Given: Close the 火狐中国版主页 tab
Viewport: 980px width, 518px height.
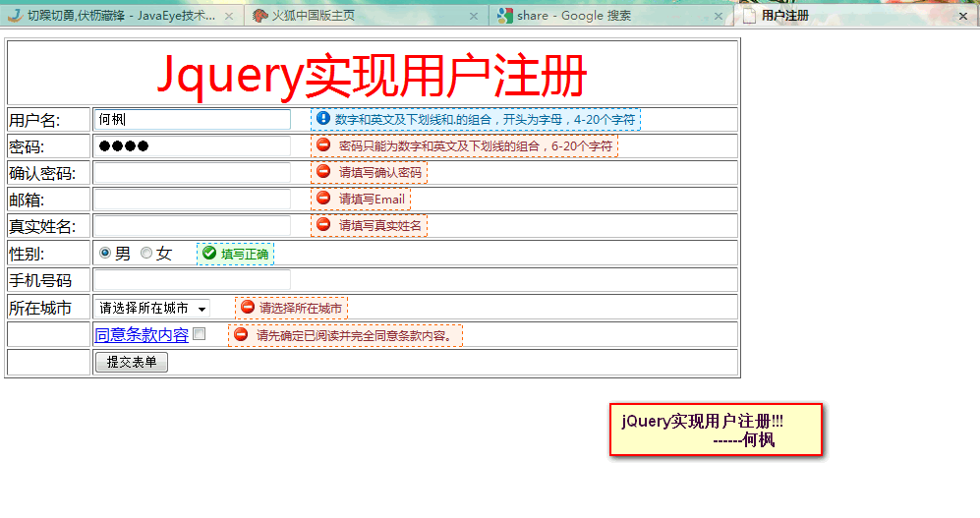Looking at the screenshot, I should 474,17.
